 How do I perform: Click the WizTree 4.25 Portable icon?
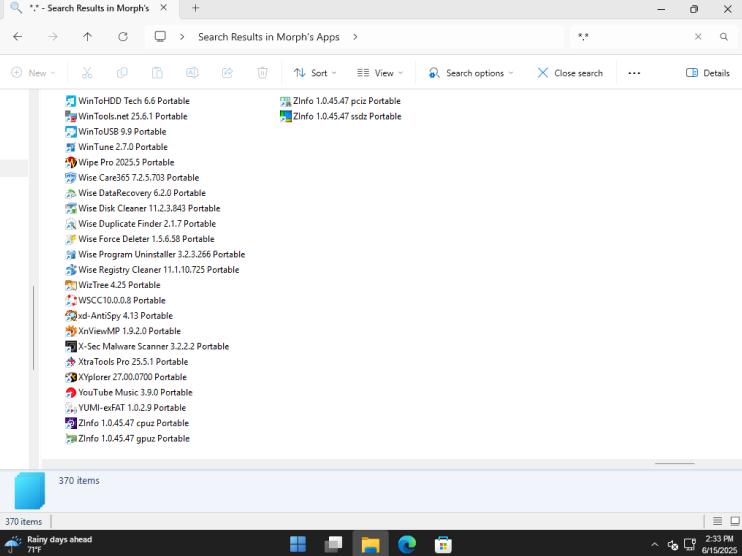coord(71,285)
